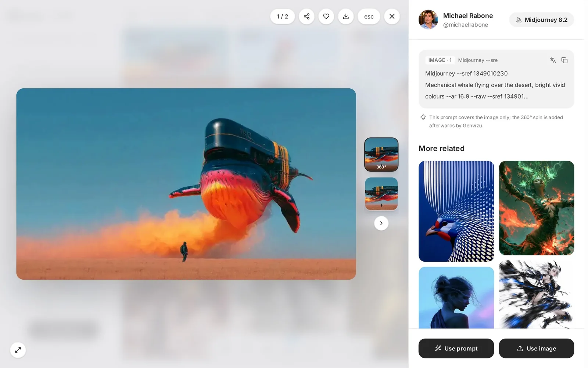Open the woman silhouette related image

tap(456, 298)
